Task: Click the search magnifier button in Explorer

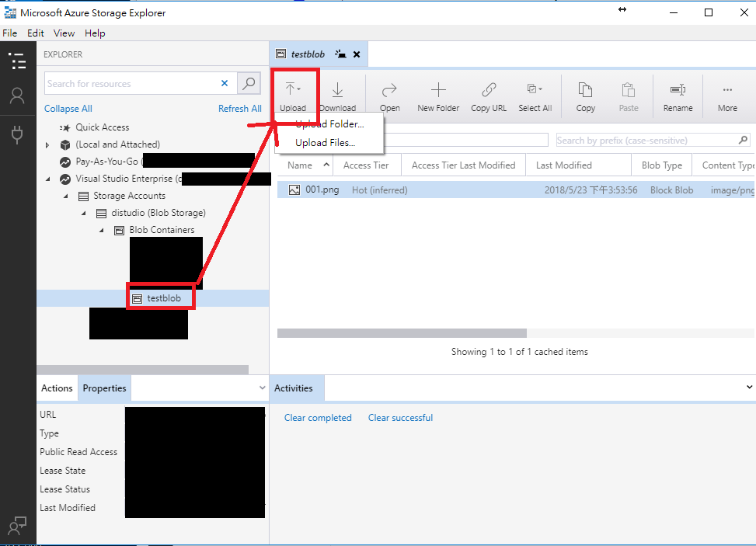Action: (x=249, y=83)
